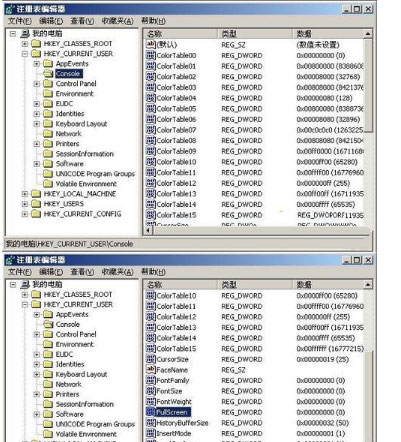Click the Environment folder icon in top window
401x442 pixels.
48,94
